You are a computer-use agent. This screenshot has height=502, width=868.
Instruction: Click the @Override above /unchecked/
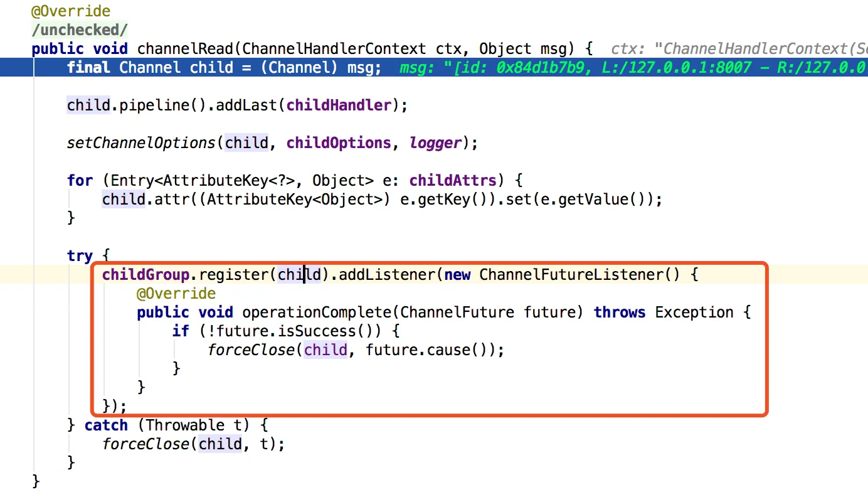pyautogui.click(x=71, y=11)
